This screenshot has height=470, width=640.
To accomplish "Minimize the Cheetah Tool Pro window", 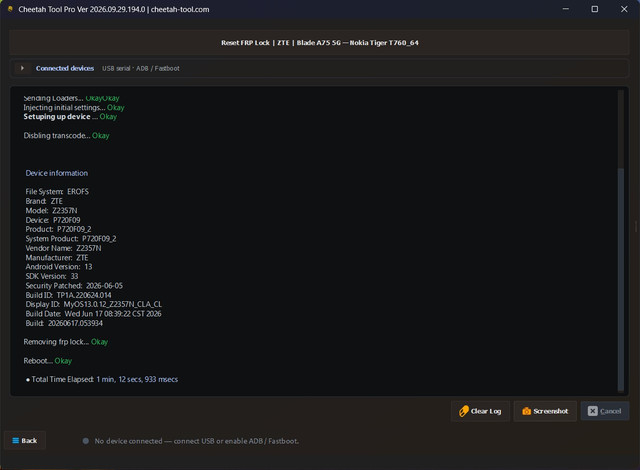I will click(565, 9).
